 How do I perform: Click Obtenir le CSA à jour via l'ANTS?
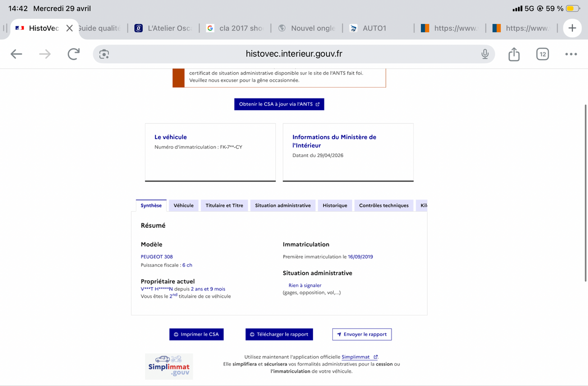(279, 104)
